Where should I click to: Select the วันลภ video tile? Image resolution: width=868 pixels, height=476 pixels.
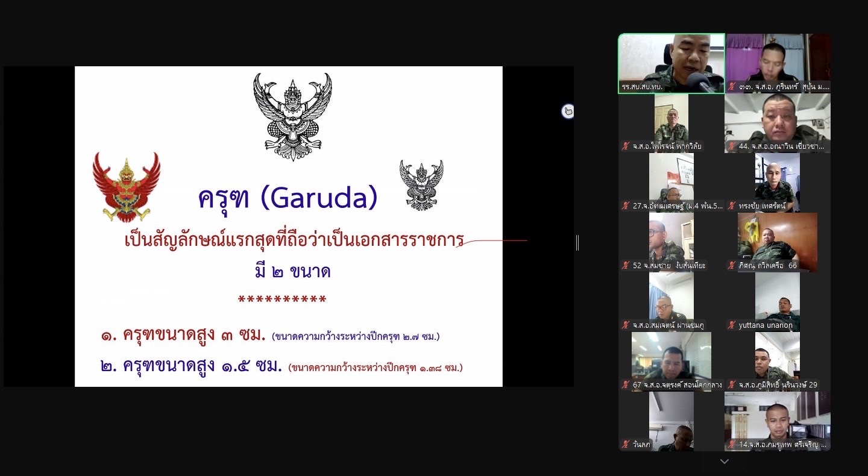coord(671,421)
